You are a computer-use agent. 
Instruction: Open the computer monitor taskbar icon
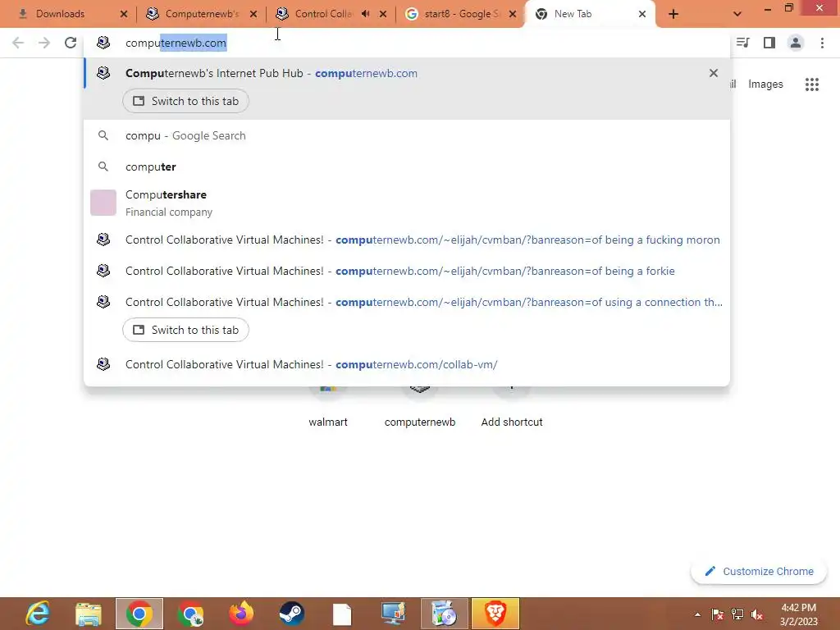tap(393, 614)
